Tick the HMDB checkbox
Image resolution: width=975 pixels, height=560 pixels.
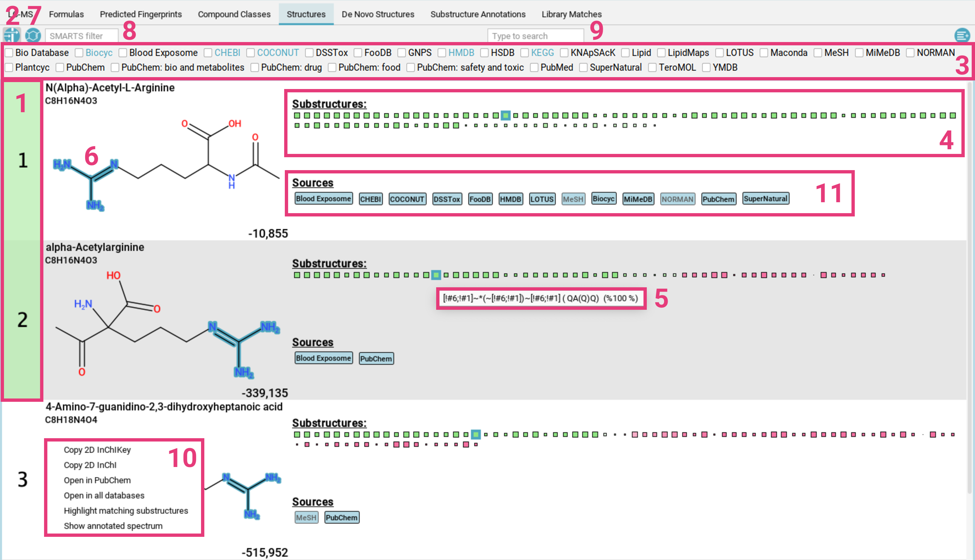tap(442, 53)
